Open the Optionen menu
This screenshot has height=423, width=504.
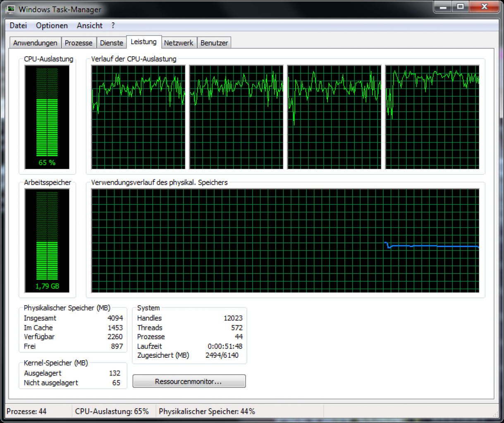(x=52, y=26)
